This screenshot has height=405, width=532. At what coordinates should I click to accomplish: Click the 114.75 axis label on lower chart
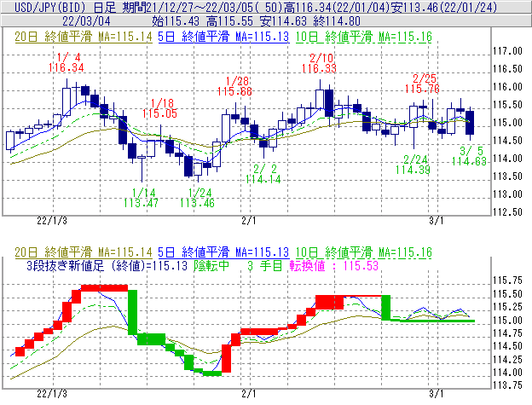[x=507, y=333]
